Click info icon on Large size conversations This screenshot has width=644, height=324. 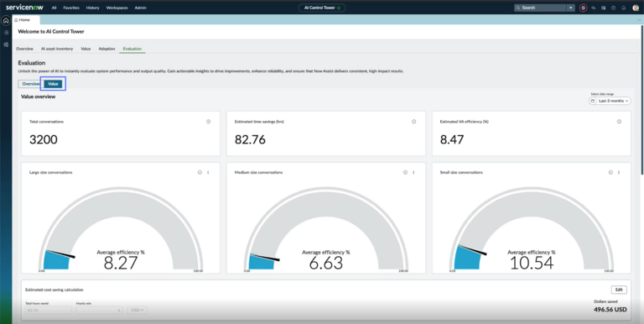(200, 172)
